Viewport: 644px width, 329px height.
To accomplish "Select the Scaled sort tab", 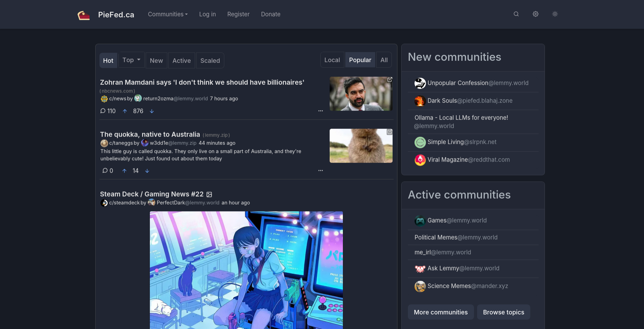I will pyautogui.click(x=210, y=60).
